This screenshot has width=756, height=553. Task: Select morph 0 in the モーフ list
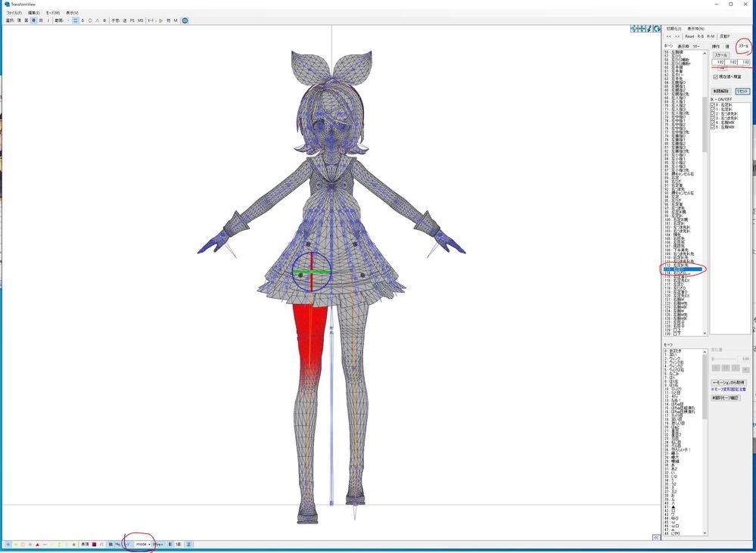683,350
